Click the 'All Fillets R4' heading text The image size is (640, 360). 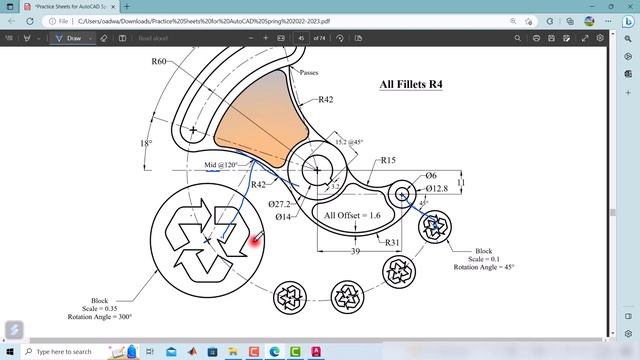click(411, 84)
